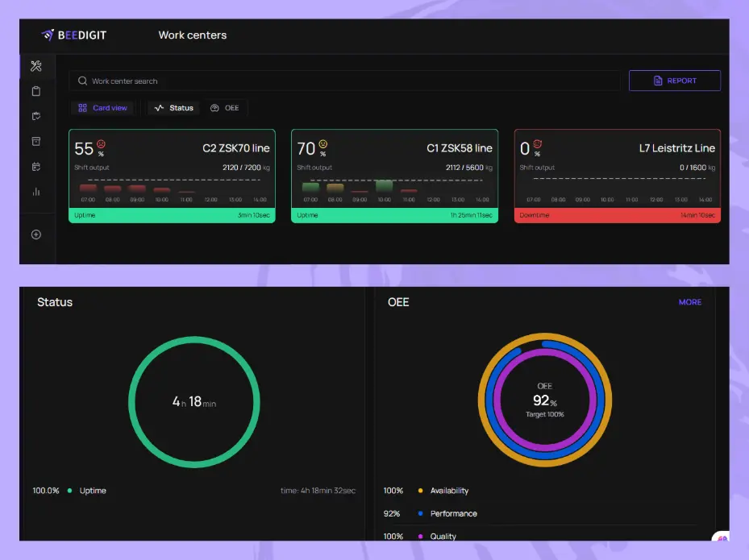Click the 07:00 red bar on C2 ZSK70 chart

pos(88,188)
